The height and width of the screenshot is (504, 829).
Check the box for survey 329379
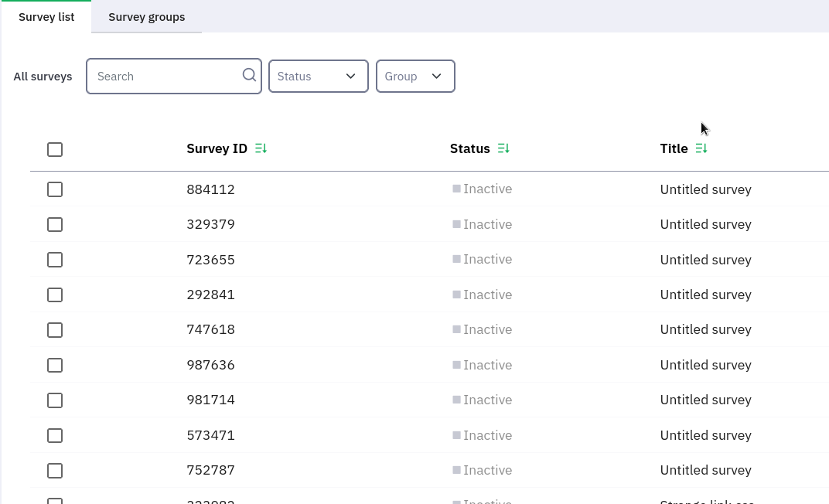[x=55, y=224]
